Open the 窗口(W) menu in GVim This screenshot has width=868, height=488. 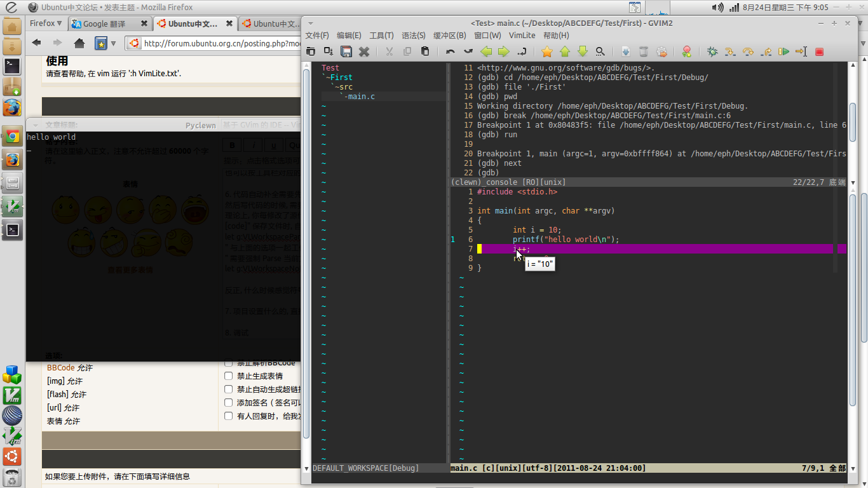coord(487,36)
